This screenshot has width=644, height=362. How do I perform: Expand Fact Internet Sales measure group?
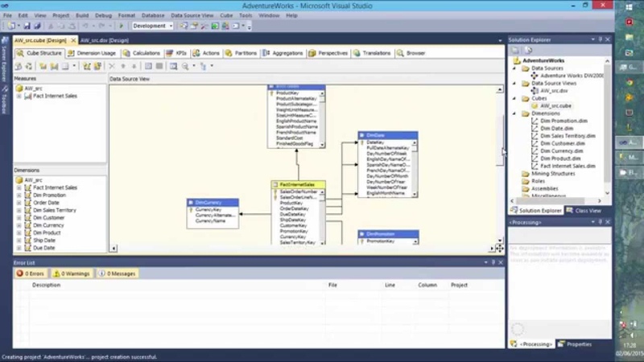19,96
